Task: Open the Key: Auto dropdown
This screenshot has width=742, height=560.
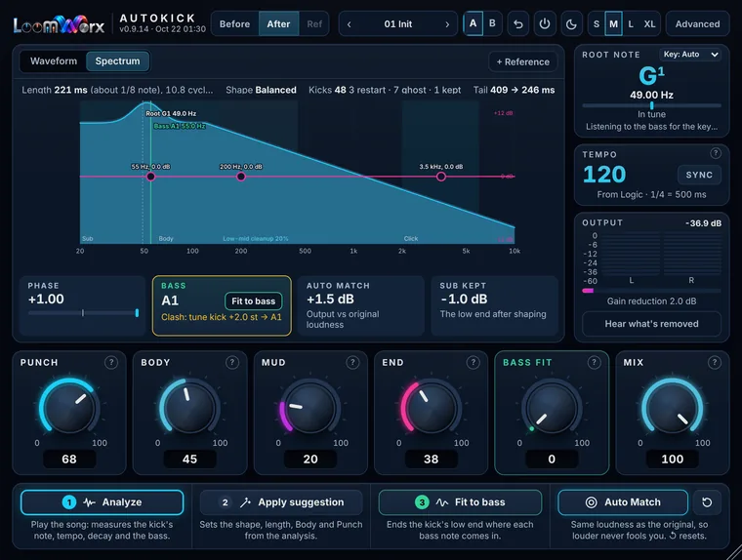Action: (690, 55)
